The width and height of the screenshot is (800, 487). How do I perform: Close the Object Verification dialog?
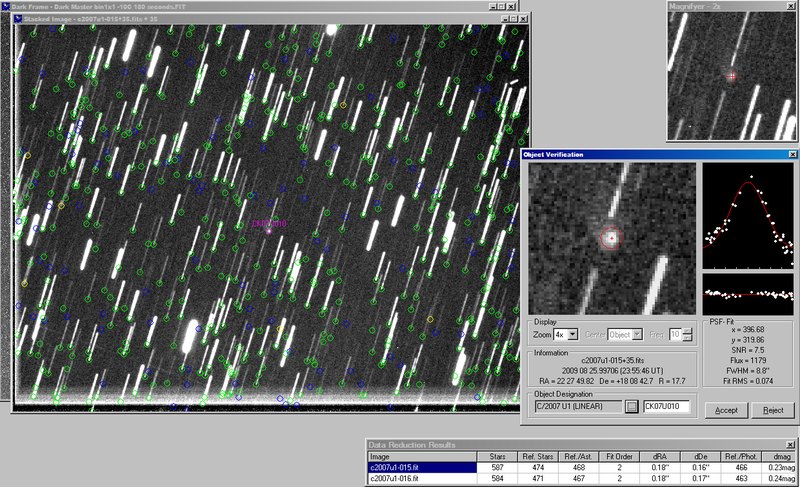coord(792,154)
